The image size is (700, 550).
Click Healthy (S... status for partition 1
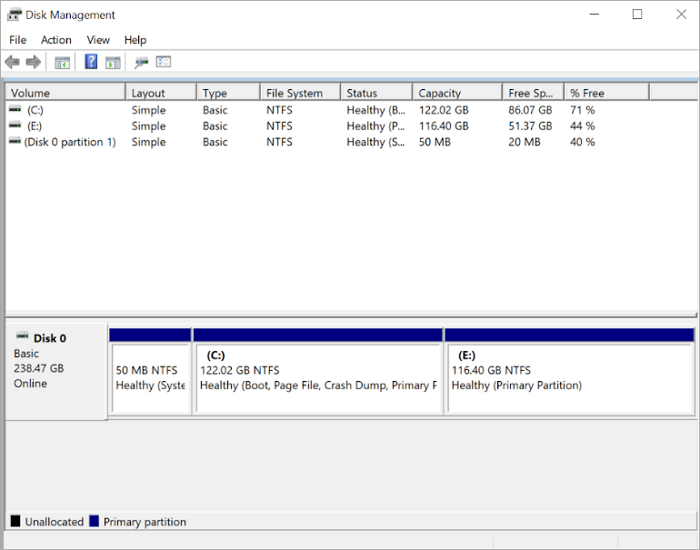click(376, 142)
